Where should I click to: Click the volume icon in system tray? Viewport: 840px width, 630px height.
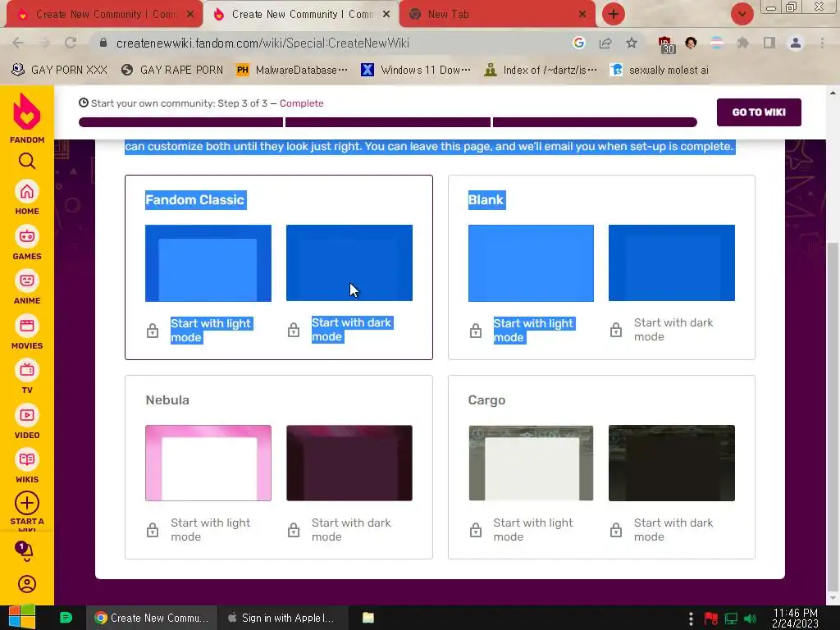(x=750, y=619)
